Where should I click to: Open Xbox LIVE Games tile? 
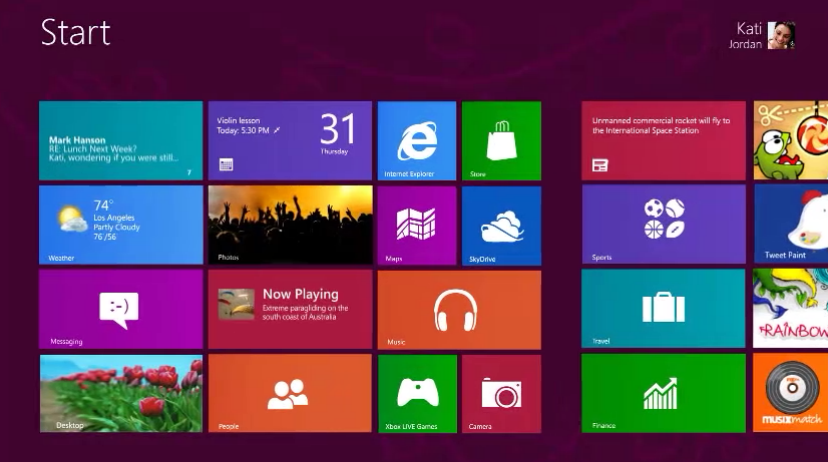(416, 393)
